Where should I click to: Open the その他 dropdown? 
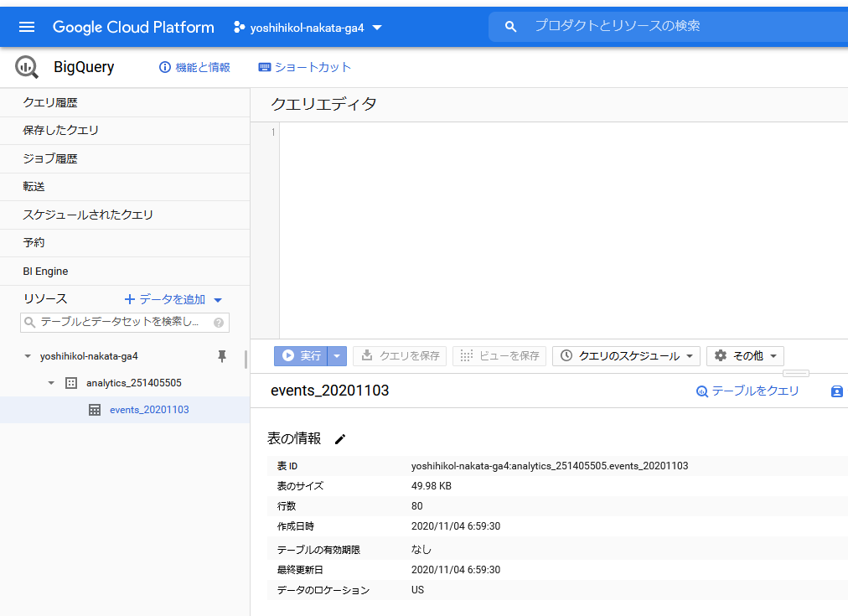pyautogui.click(x=773, y=356)
